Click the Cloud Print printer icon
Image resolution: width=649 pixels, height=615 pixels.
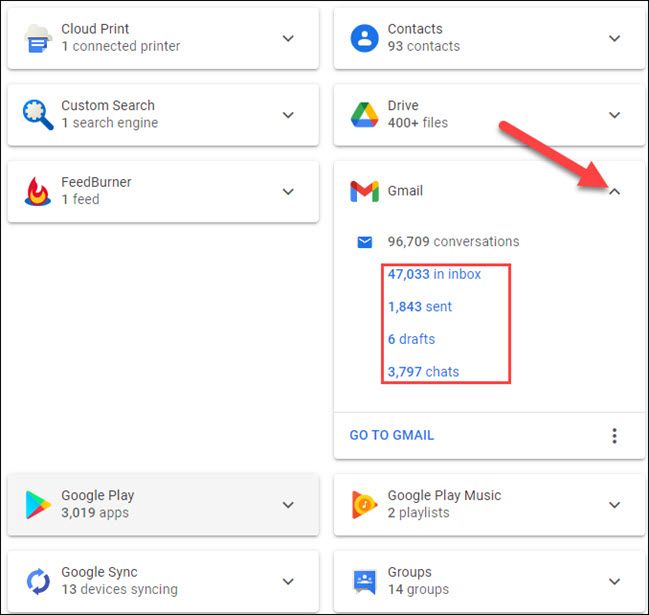tap(38, 38)
